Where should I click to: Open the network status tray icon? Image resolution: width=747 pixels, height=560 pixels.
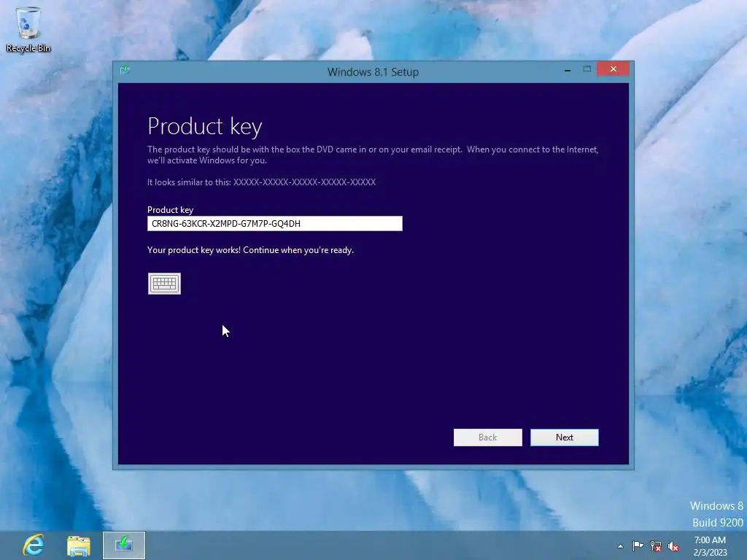pos(656,546)
